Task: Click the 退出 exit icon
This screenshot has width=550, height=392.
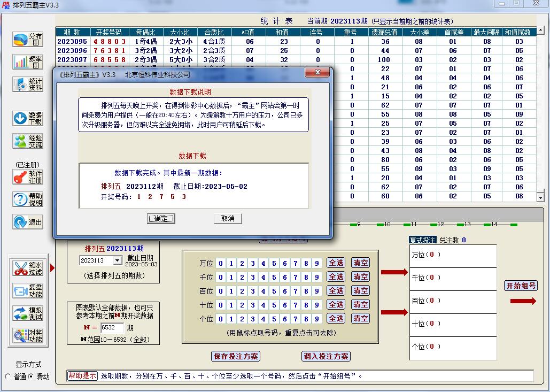Action: (x=27, y=221)
